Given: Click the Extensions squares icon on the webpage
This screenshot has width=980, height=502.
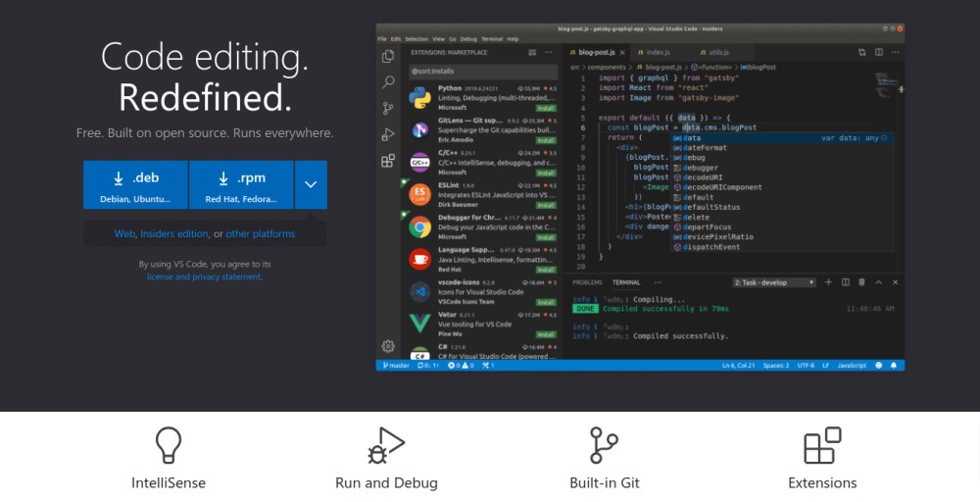Looking at the screenshot, I should click(822, 445).
